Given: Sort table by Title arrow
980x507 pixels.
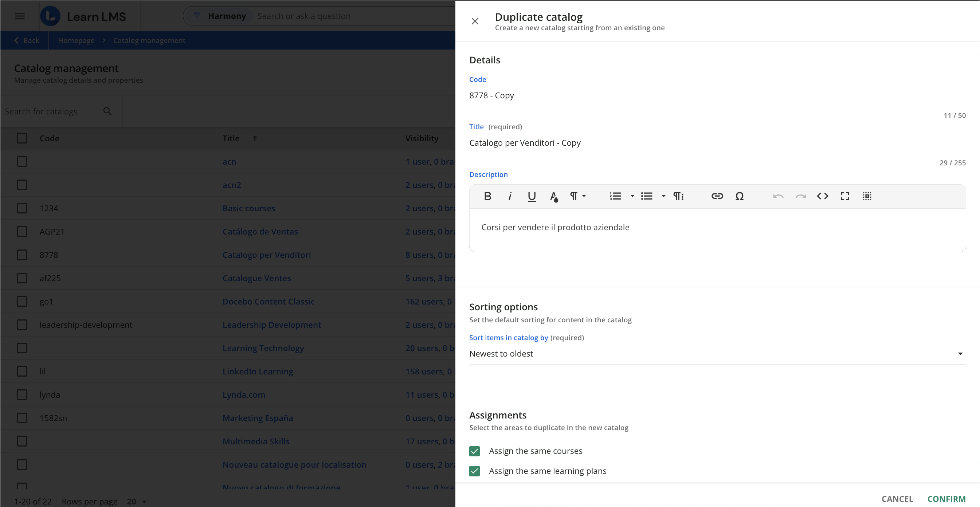Looking at the screenshot, I should point(255,138).
